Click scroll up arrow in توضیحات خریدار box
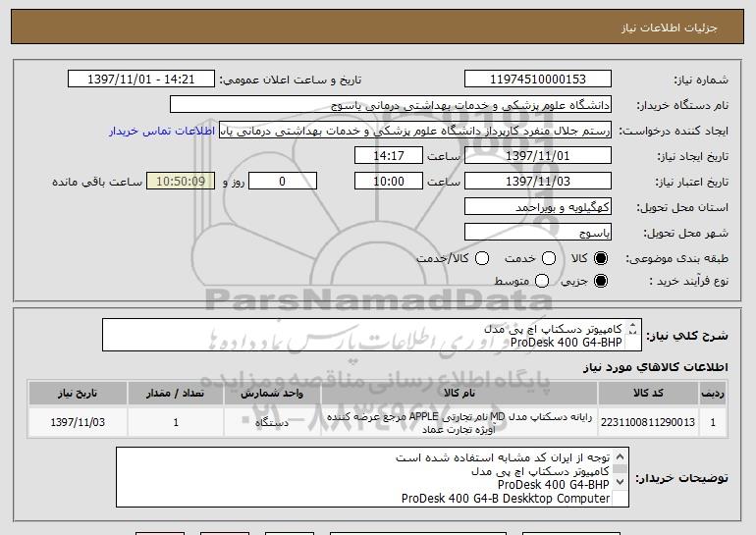 (x=621, y=456)
